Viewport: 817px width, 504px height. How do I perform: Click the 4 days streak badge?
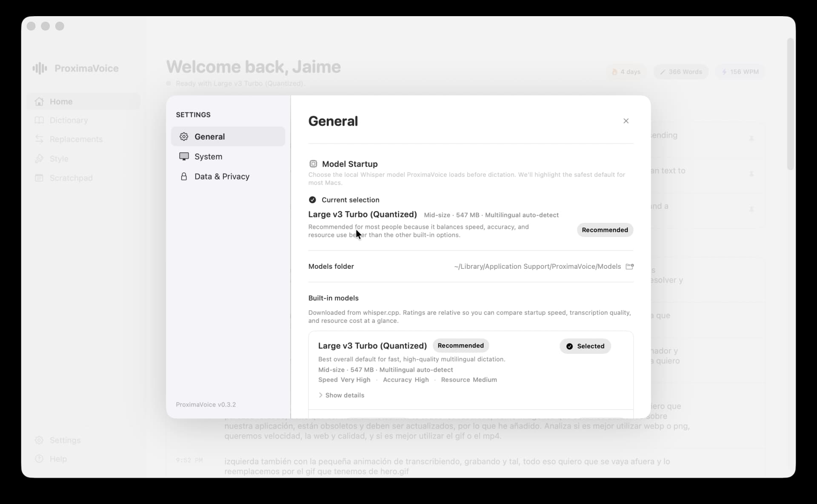click(626, 72)
